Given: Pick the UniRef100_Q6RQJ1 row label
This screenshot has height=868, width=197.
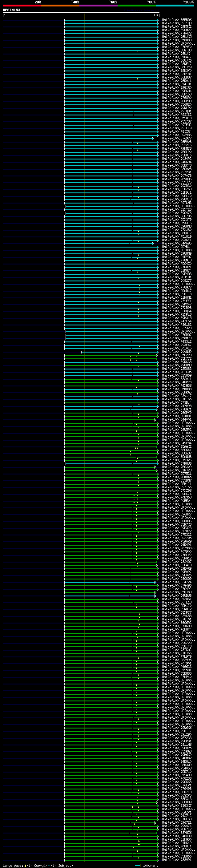Looking at the screenshot, I should [x=177, y=81].
